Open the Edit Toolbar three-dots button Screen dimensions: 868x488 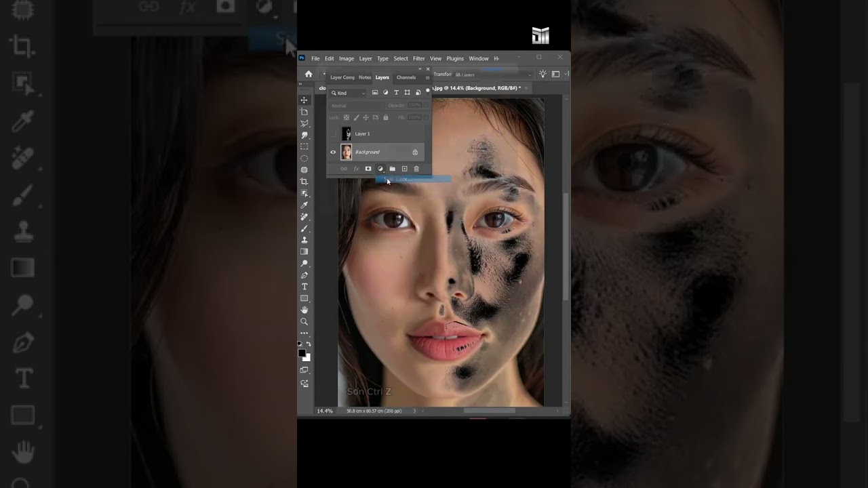click(x=304, y=333)
